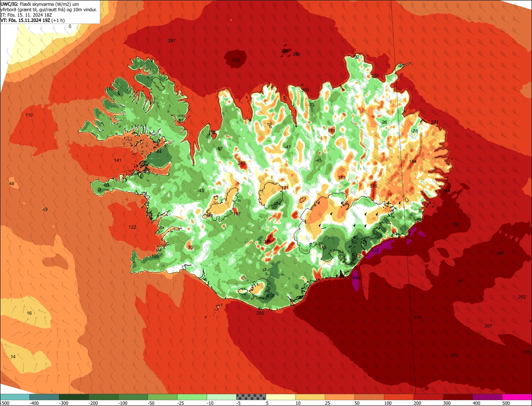Click the green legend swatch between -200 and -100

click(x=103, y=397)
